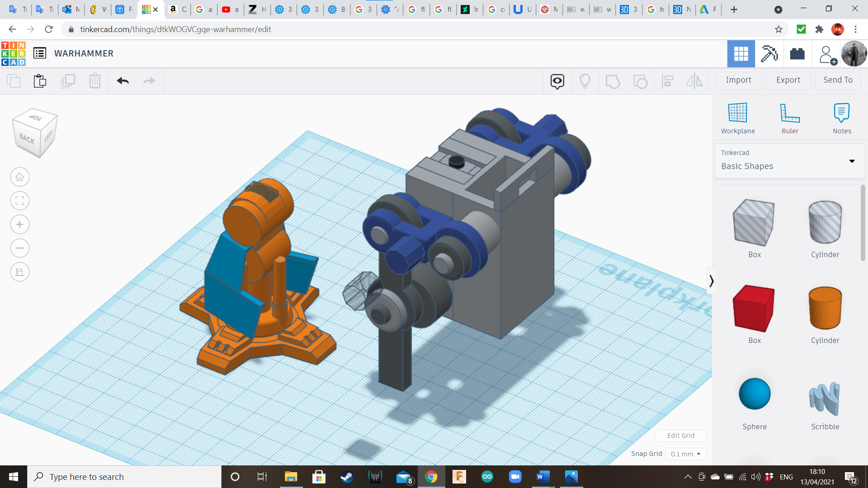Toggle perspective/orthographic view button
The image size is (868, 488).
[x=20, y=272]
